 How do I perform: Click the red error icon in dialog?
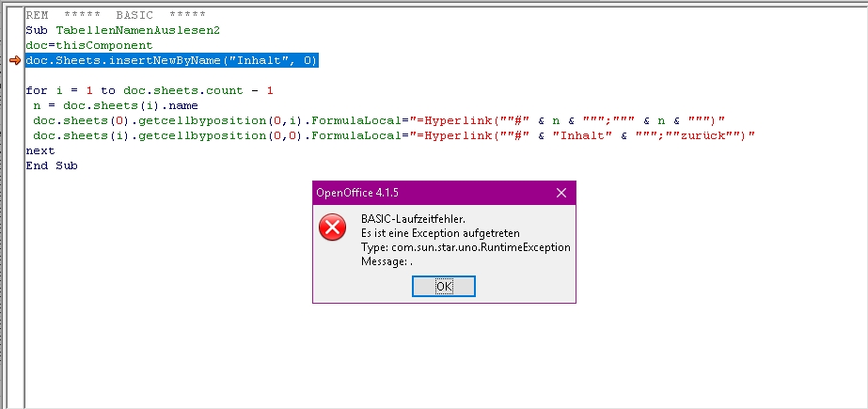332,228
